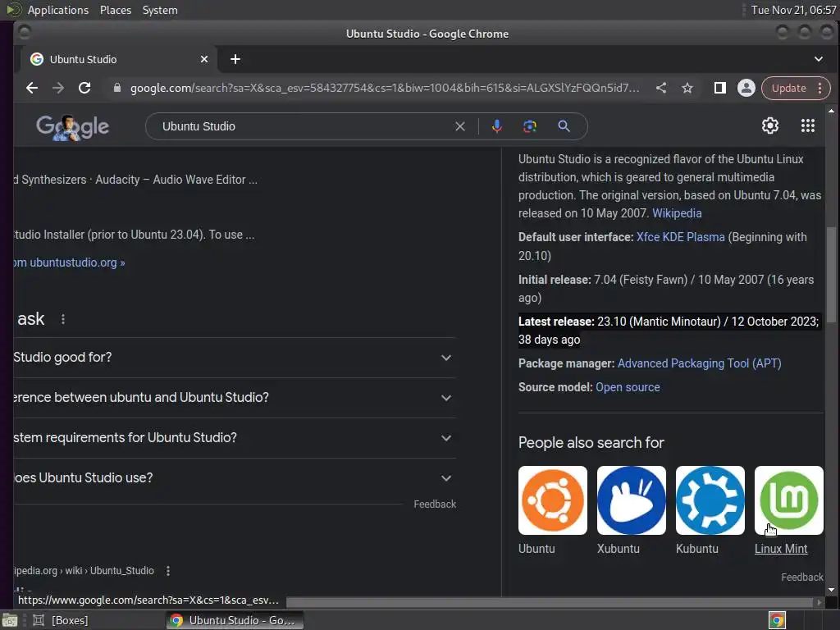Screen dimensions: 840x630
Task: Reload the current page
Action: tap(84, 88)
